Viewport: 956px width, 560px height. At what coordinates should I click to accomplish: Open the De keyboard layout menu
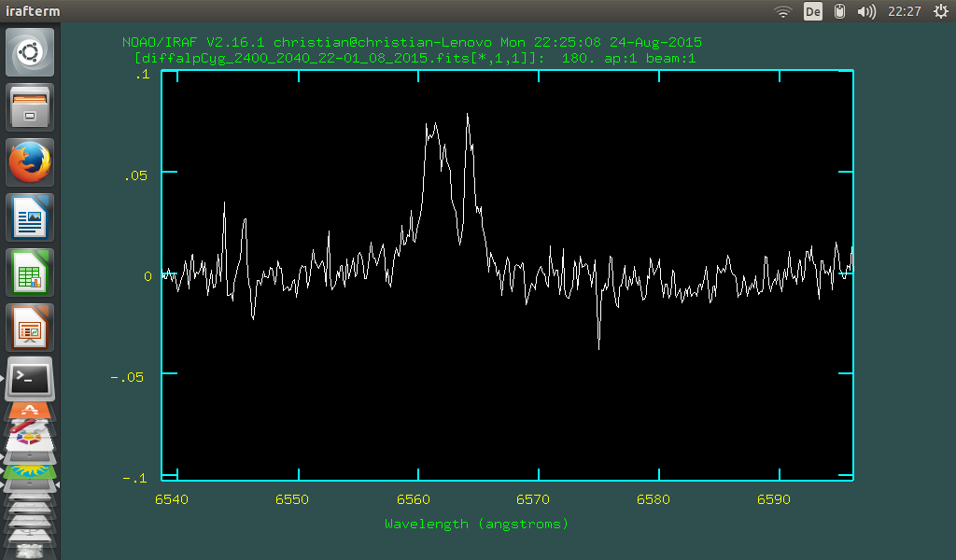(812, 11)
